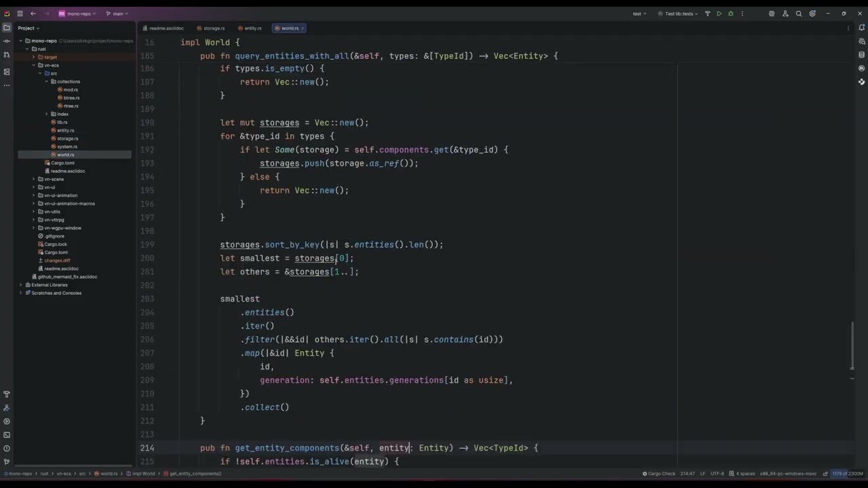Screen dimensions: 868x488
Task: Open the lowest right-sidebar tool window icon
Action: point(861,82)
